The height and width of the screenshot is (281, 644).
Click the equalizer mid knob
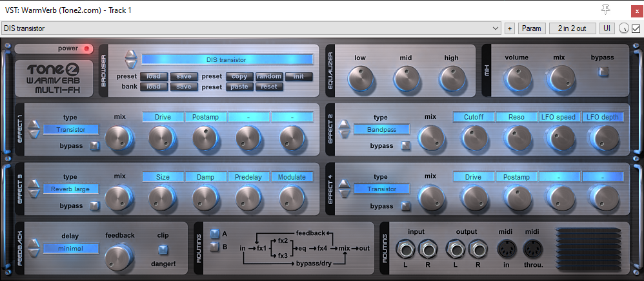406,78
